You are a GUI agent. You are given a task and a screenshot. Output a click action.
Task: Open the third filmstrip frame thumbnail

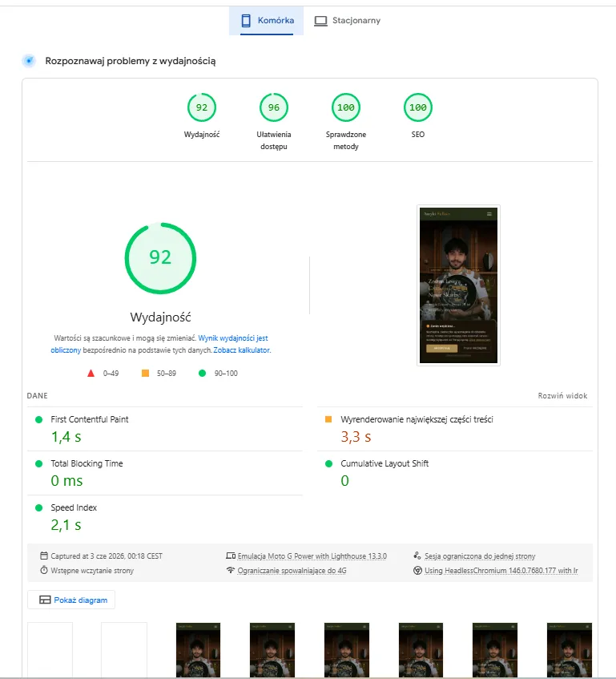[198, 650]
